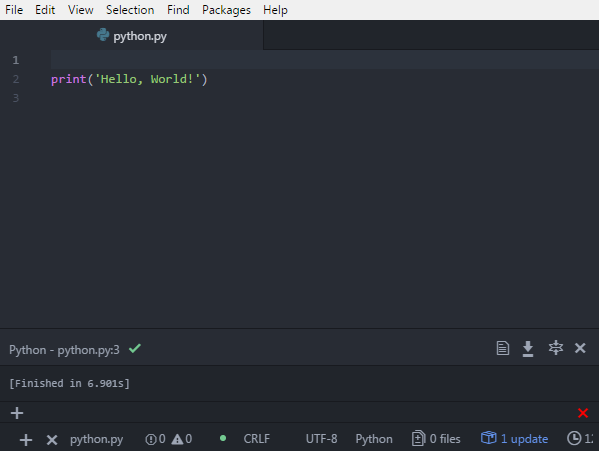Click the X icon beside the python.py status
This screenshot has height=451, width=599.
(x=52, y=440)
